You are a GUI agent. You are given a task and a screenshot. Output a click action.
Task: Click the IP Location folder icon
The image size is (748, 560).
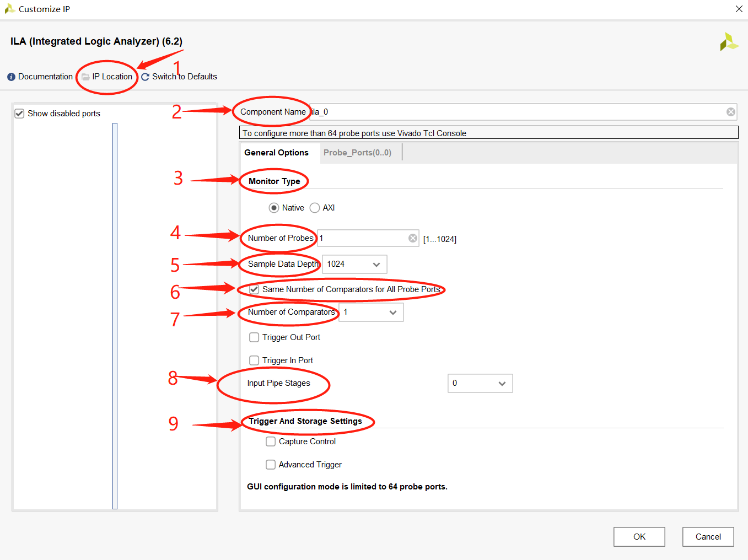[x=85, y=77]
